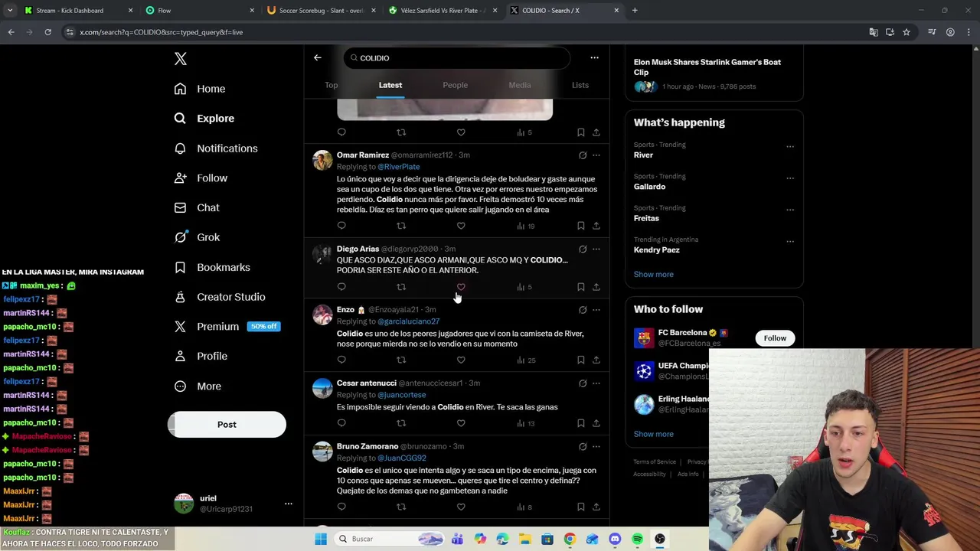Select the Latest tab

pyautogui.click(x=390, y=85)
